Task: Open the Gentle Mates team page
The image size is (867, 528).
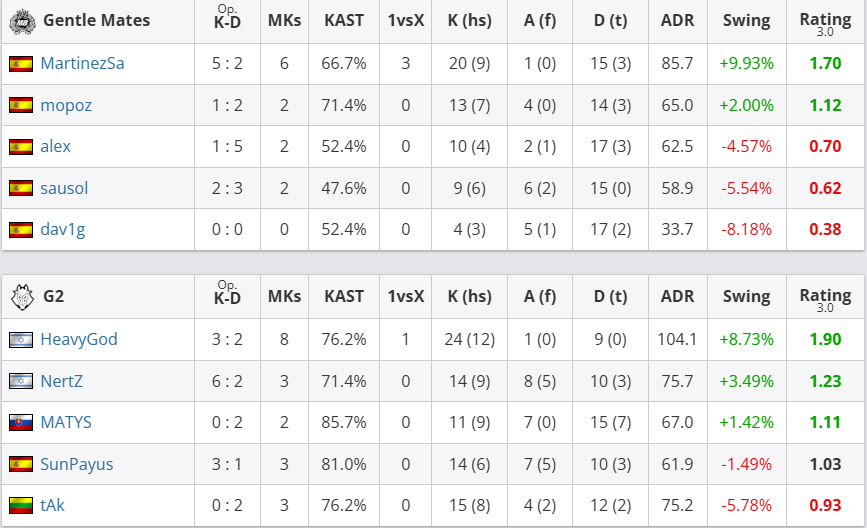Action: (96, 20)
